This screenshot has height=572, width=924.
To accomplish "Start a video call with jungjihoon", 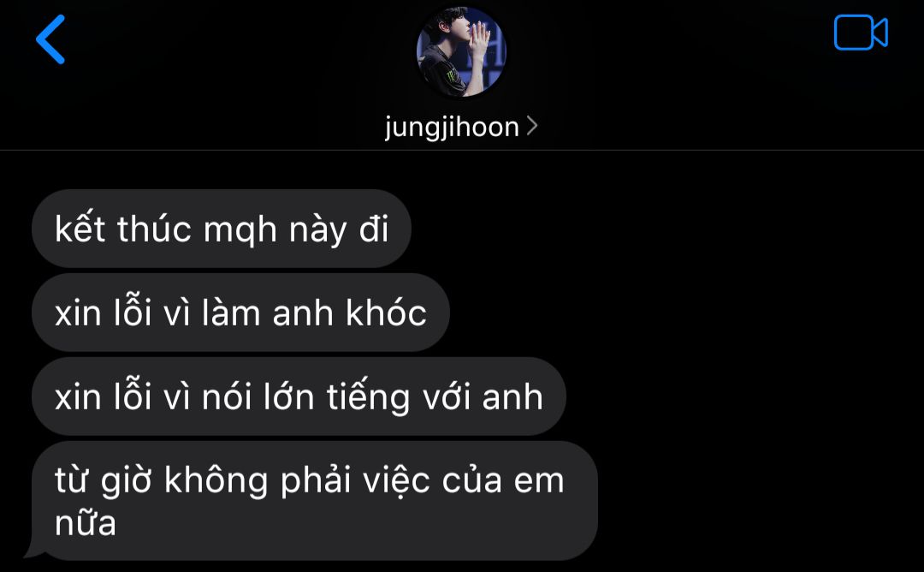I will [861, 33].
